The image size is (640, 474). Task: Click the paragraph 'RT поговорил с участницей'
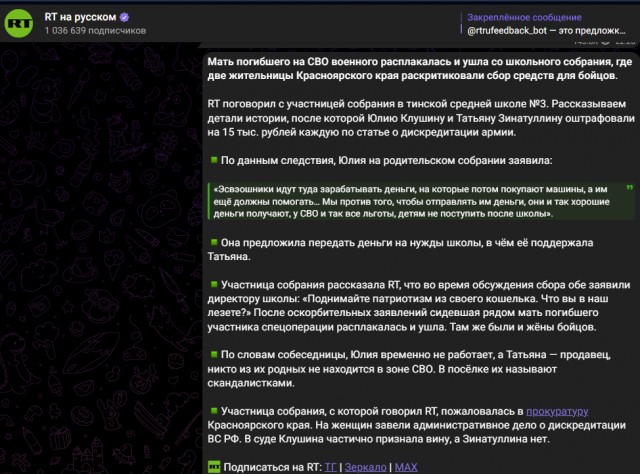(421, 118)
